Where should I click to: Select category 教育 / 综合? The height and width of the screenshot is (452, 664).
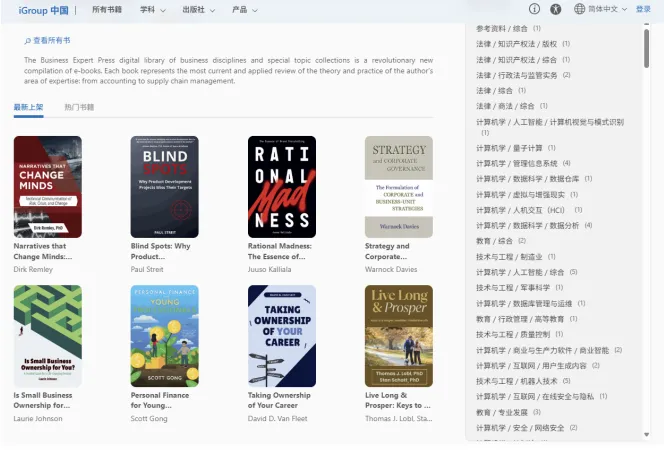click(x=501, y=241)
